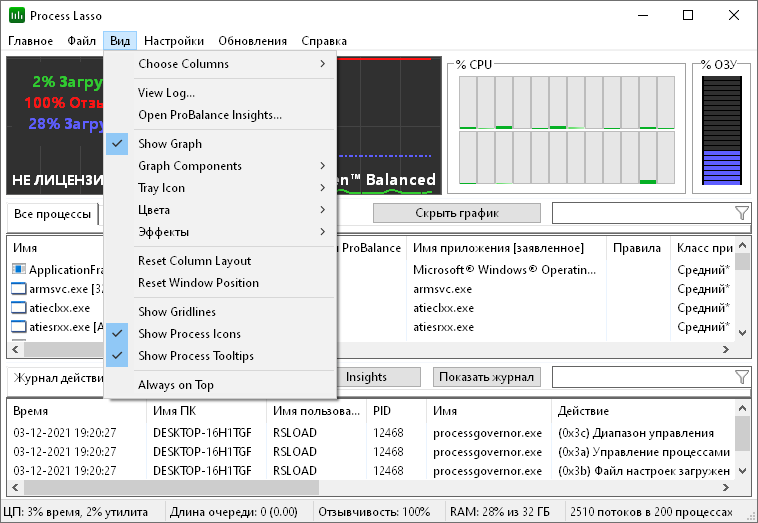
Task: Click 2510 потоков в 200 процессах status
Action: click(651, 511)
